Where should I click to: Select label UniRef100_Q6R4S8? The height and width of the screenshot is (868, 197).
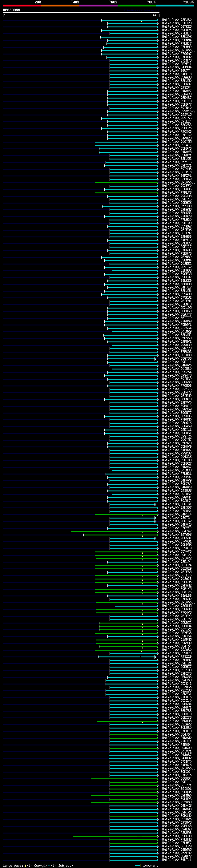[x=176, y=94]
